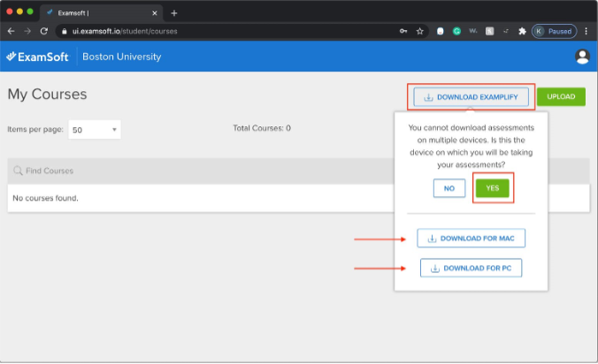598x364 pixels.
Task: Click the saved password key icon
Action: 403,31
